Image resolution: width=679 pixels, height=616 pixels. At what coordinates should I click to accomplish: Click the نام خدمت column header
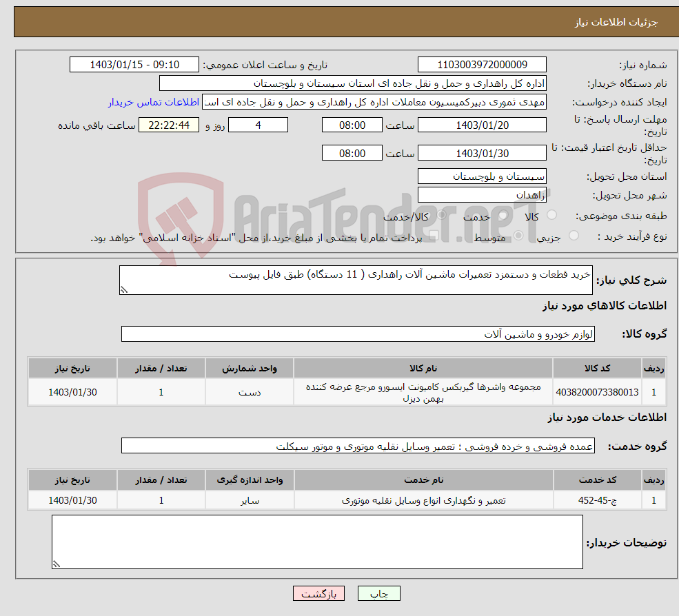(x=423, y=480)
